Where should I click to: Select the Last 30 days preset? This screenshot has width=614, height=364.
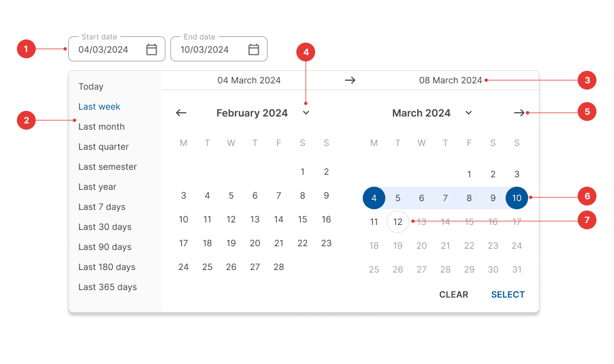[105, 227]
